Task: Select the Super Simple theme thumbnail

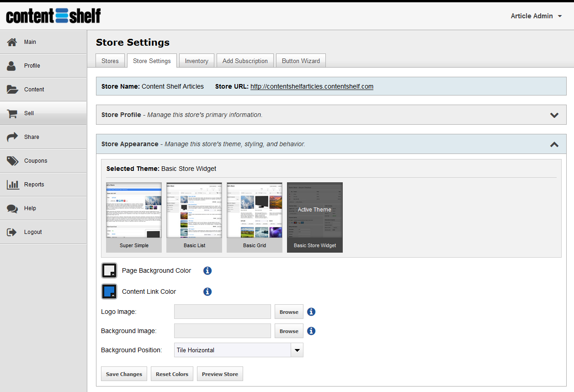Action: click(x=134, y=217)
